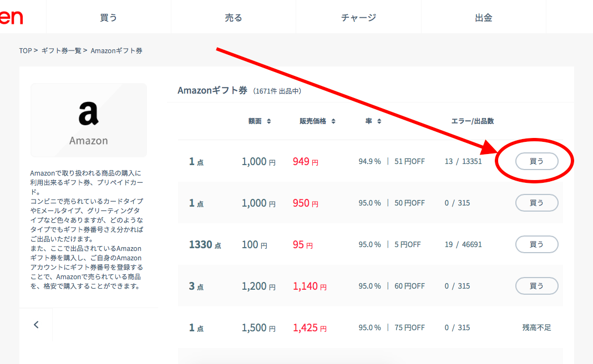This screenshot has width=593, height=364.
Task: Open the ギフト券一覧 breadcrumb link
Action: point(61,50)
